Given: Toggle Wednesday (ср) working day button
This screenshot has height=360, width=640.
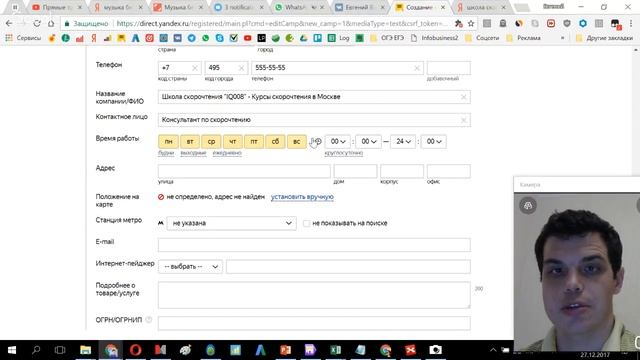Looking at the screenshot, I should 211,142.
